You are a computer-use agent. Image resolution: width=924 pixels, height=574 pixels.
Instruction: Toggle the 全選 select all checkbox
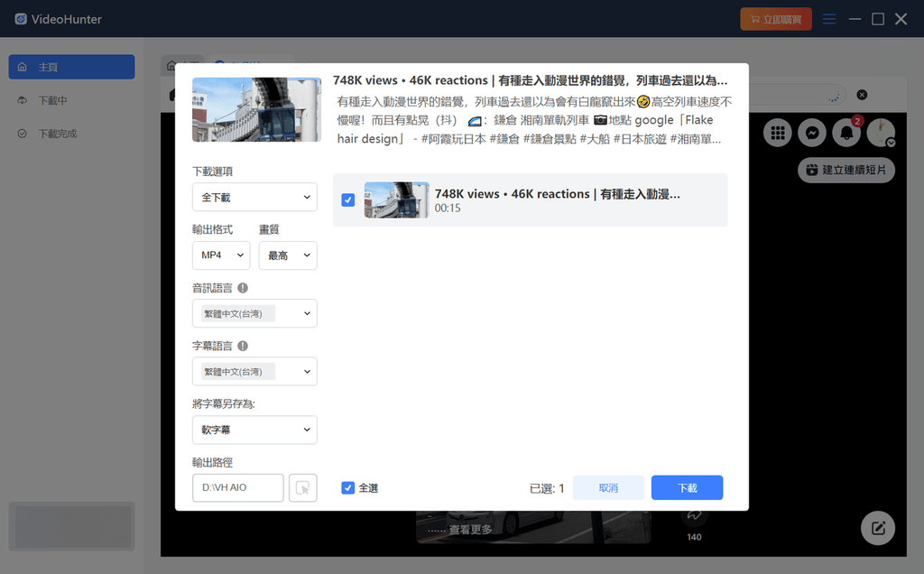[347, 488]
